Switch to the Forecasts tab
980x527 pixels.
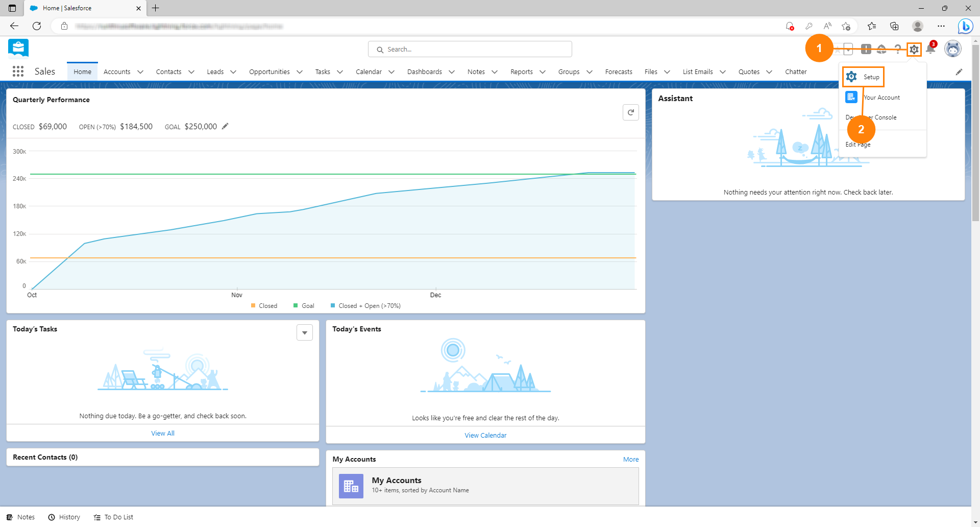click(x=618, y=72)
